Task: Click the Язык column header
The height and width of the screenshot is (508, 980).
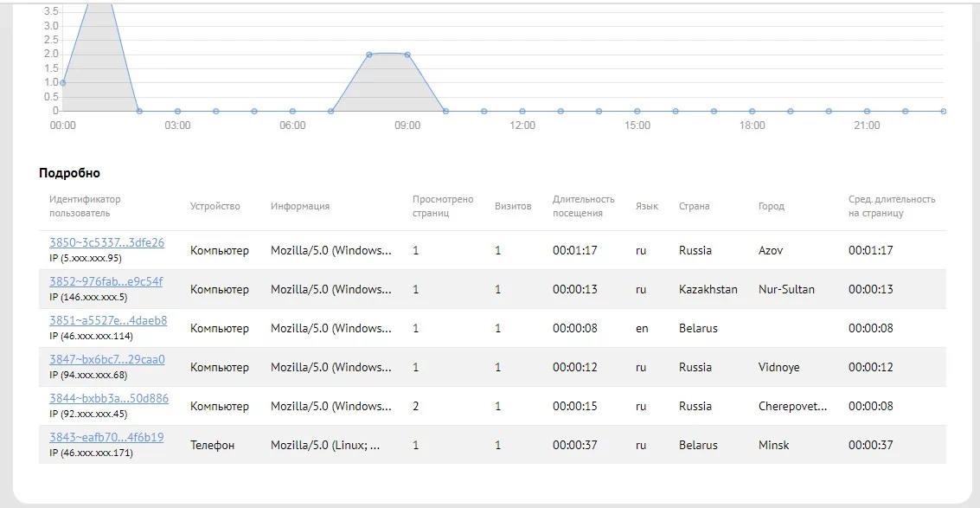Action: [x=646, y=206]
